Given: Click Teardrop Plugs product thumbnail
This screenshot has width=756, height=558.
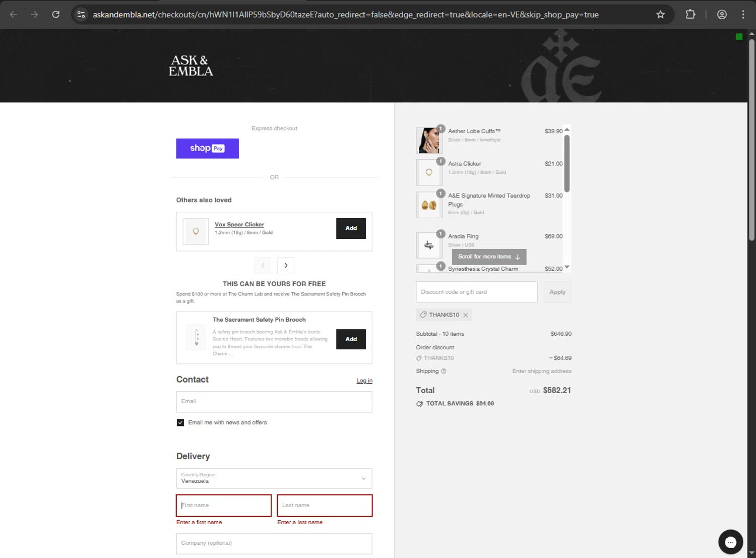Looking at the screenshot, I should coord(429,205).
